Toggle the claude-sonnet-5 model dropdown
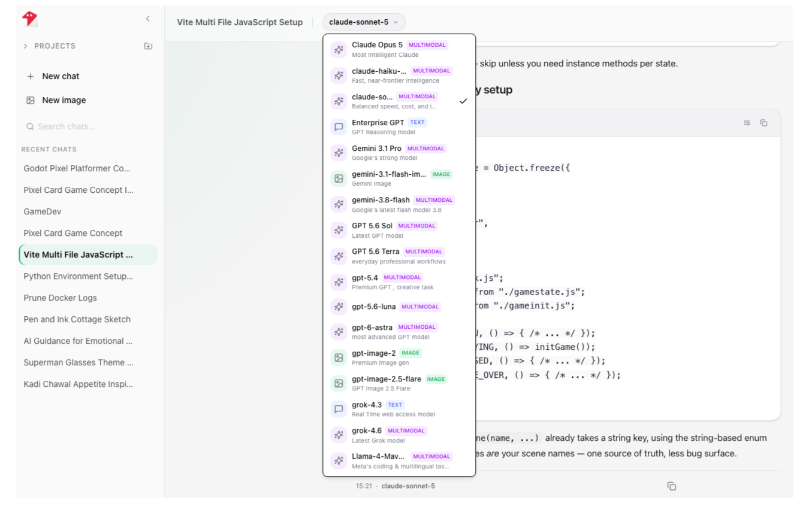Viewport: 812px width, 515px height. pos(364,22)
